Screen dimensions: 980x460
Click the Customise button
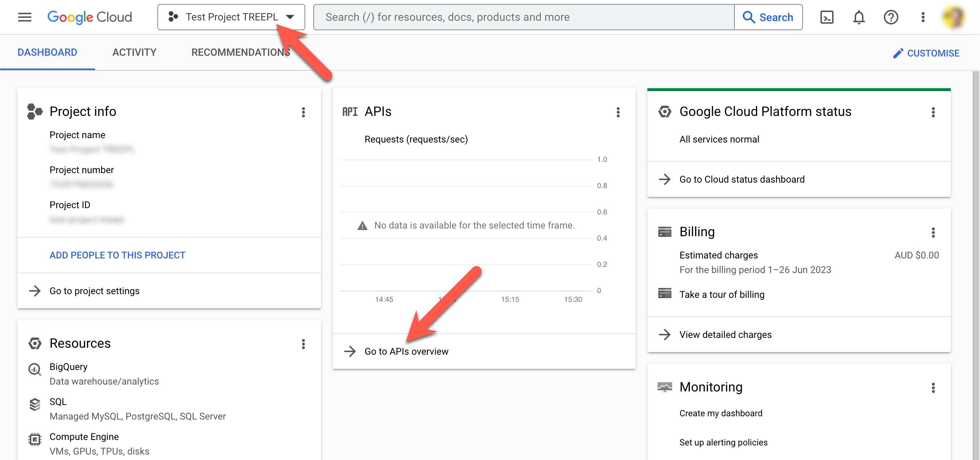click(926, 53)
